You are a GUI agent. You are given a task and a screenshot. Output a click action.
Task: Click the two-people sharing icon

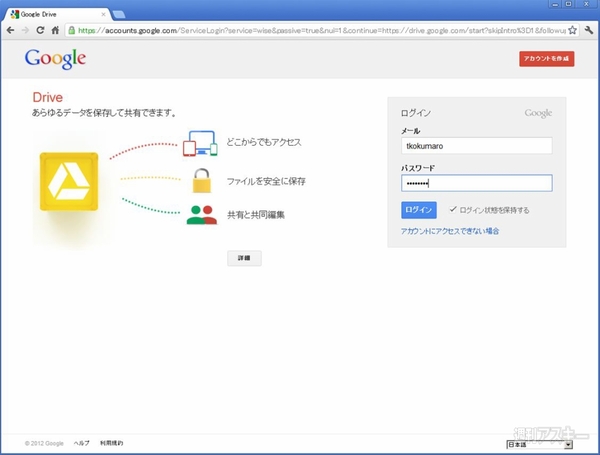202,215
